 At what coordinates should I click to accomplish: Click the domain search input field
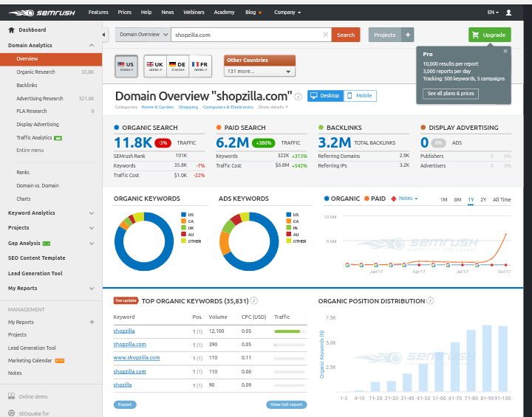coord(246,35)
